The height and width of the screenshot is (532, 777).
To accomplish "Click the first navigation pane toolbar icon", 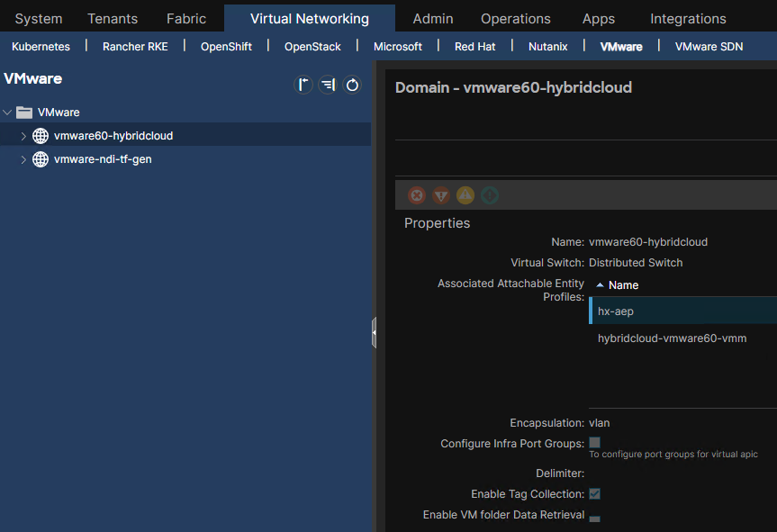I will pos(303,85).
